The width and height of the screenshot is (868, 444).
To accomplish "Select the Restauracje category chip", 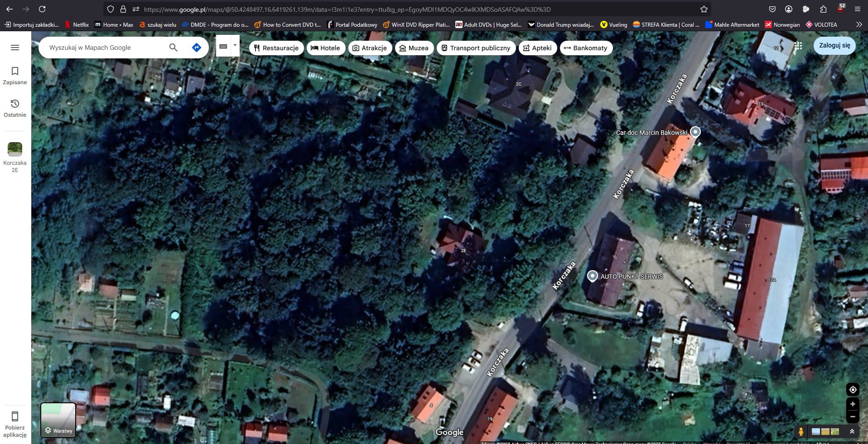I will 276,48.
